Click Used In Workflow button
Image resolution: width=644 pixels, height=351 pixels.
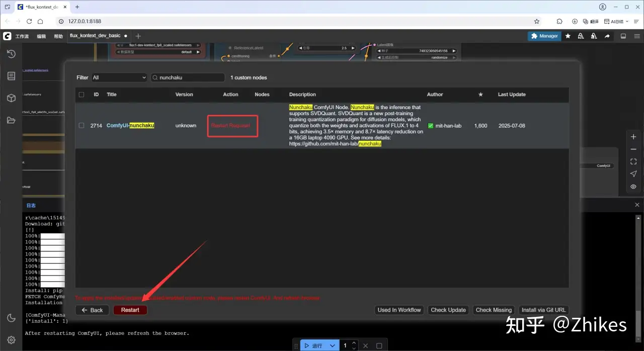click(399, 310)
